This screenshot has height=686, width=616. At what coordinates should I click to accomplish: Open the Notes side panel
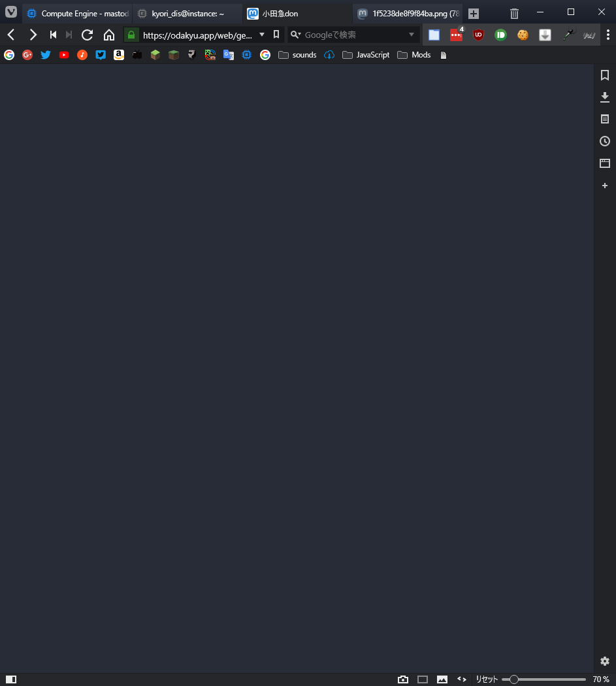pyautogui.click(x=605, y=119)
